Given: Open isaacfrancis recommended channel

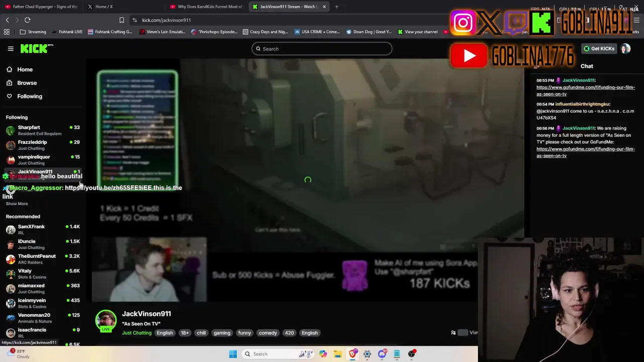Looking at the screenshot, I should pos(43,332).
